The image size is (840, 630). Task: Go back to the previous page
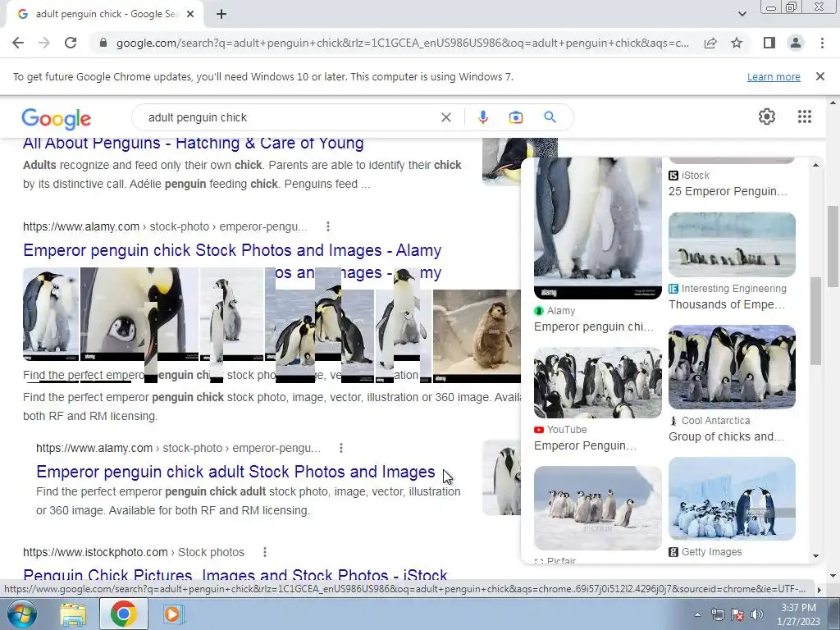(x=18, y=43)
